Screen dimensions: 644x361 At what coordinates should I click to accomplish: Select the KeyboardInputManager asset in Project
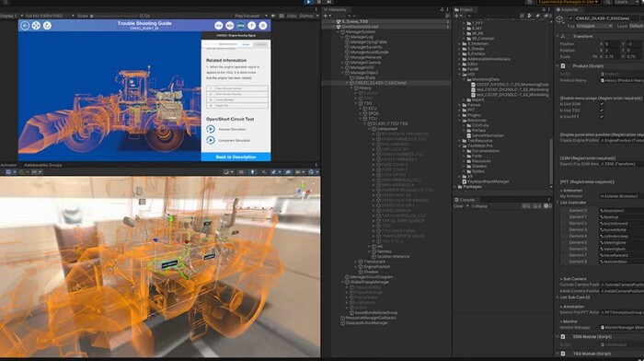click(486, 181)
